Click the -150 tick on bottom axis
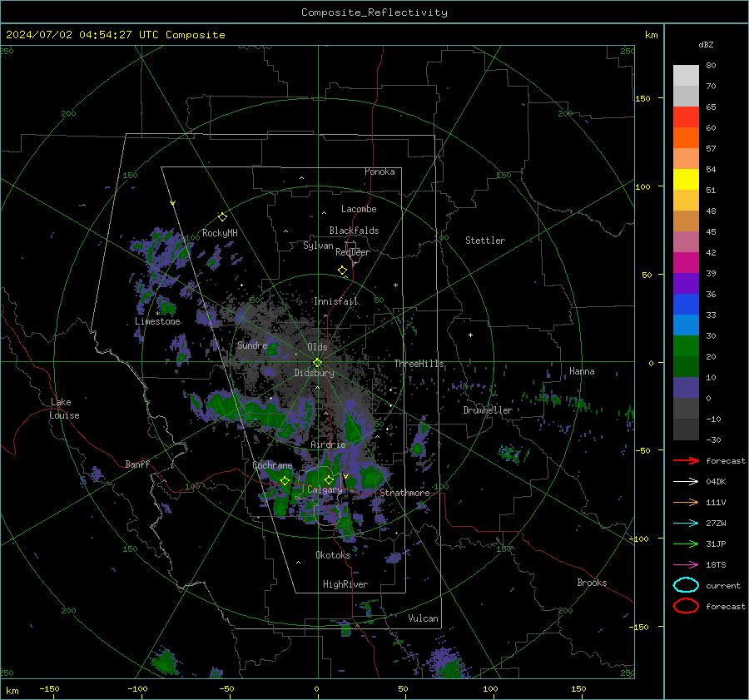 pos(49,689)
